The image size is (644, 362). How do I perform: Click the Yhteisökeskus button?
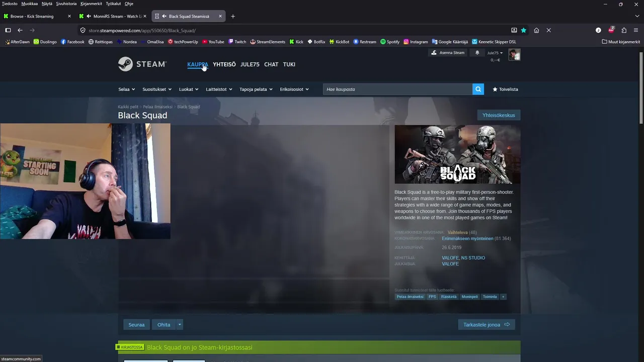coord(499,115)
